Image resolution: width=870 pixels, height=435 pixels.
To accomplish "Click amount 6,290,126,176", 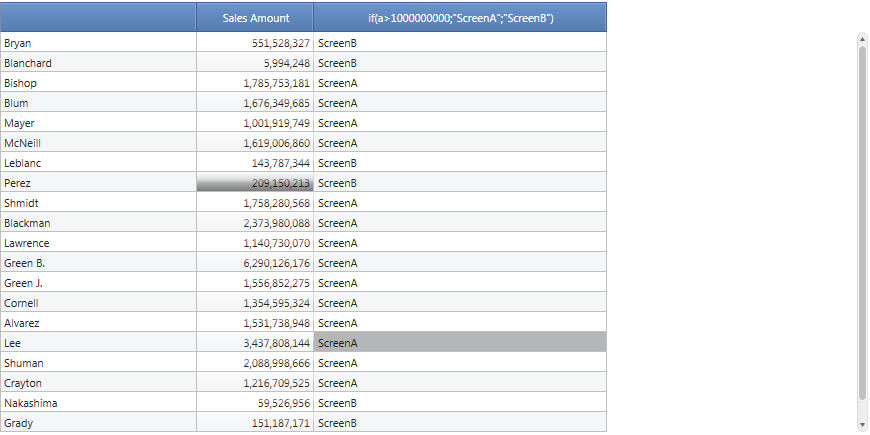I will click(x=255, y=263).
